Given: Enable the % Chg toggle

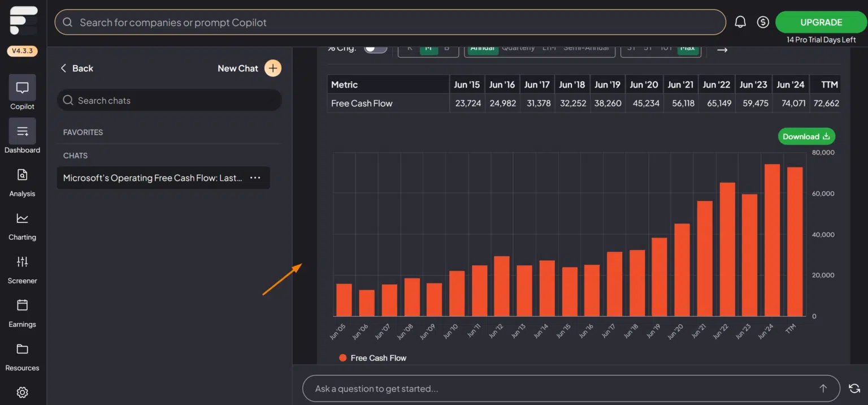Looking at the screenshot, I should tap(375, 50).
